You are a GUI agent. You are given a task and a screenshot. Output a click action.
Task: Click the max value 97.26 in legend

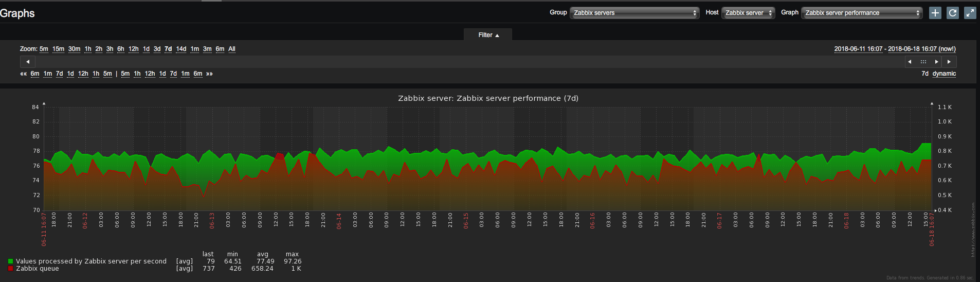[293, 261]
